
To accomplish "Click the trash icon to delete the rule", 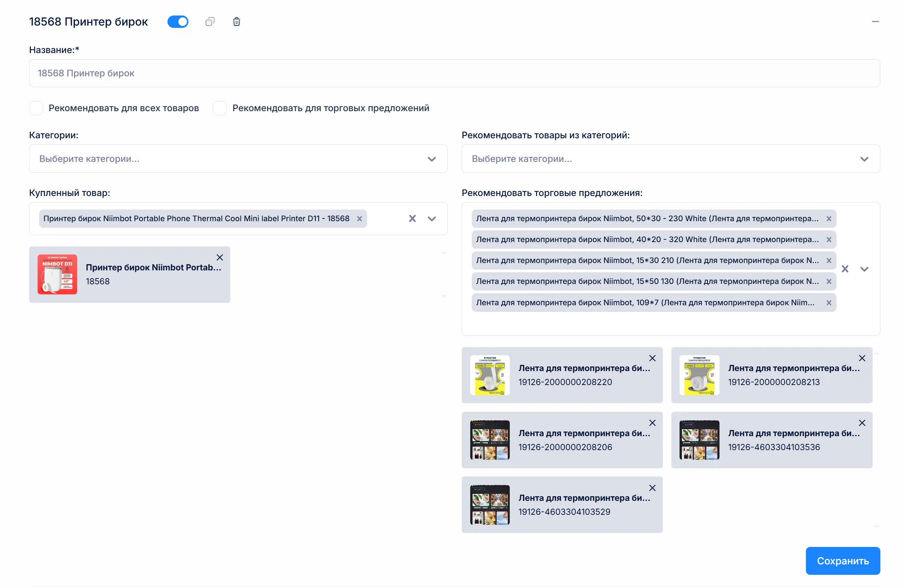I will pos(236,22).
